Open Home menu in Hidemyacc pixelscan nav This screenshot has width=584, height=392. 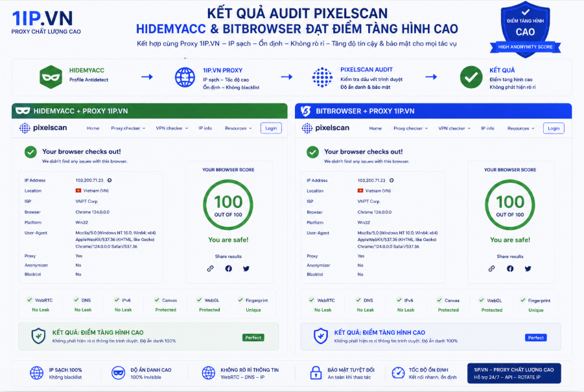(93, 128)
